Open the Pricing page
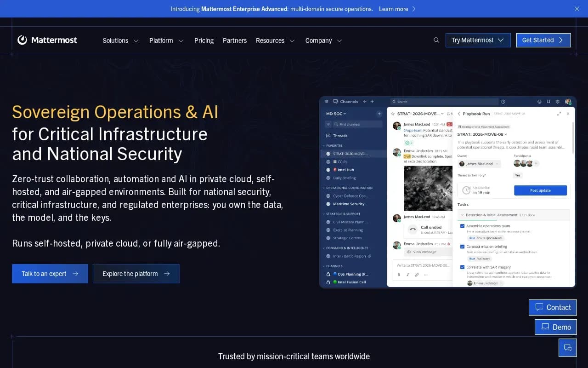Viewport: 588px width, 368px height. click(x=204, y=40)
